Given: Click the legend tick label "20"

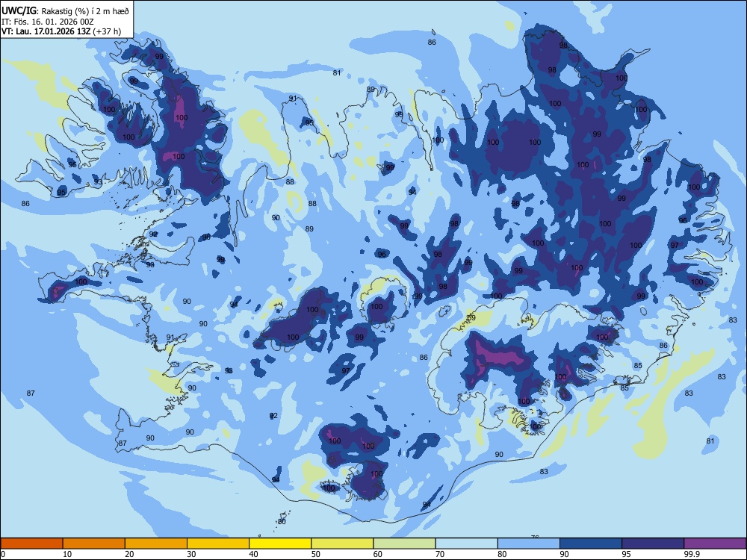Looking at the screenshot, I should tap(129, 554).
